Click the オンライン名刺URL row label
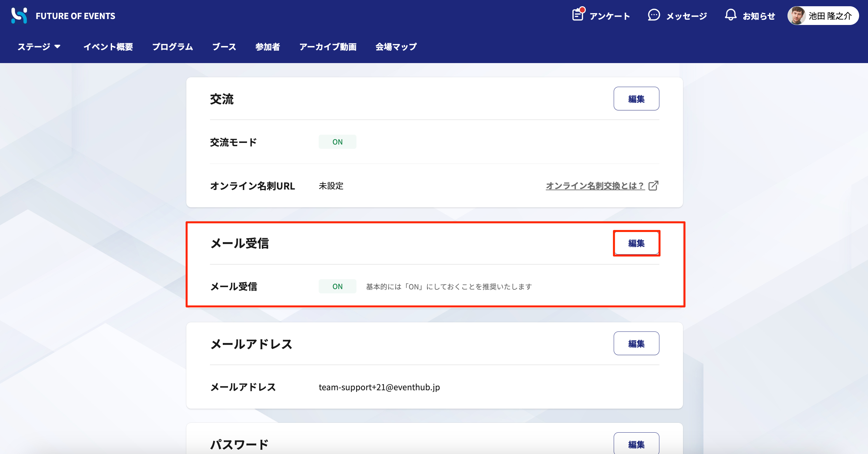Viewport: 868px width, 454px height. tap(252, 186)
